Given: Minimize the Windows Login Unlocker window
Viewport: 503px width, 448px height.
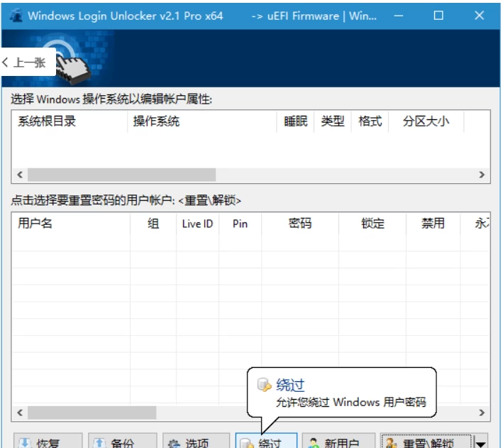Looking at the screenshot, I should (399, 16).
